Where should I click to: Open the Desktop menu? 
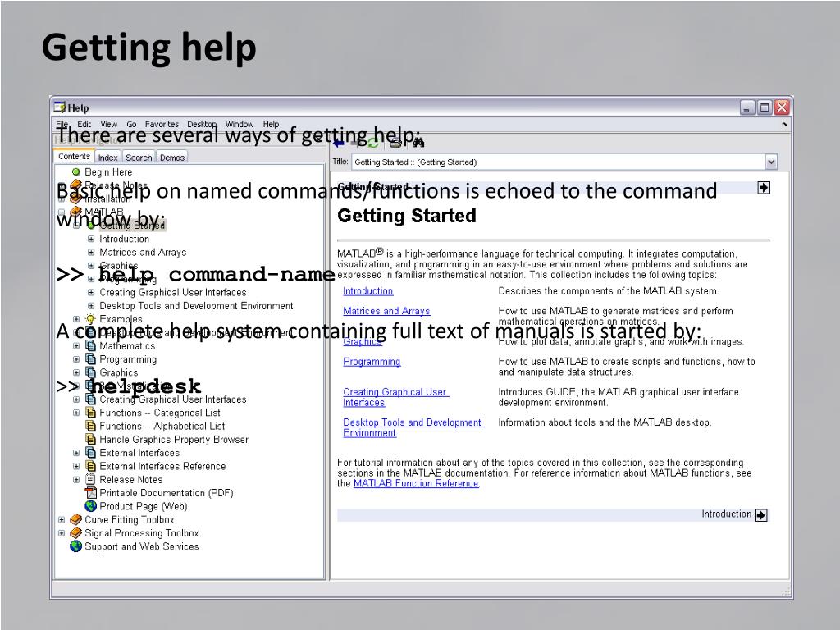202,125
